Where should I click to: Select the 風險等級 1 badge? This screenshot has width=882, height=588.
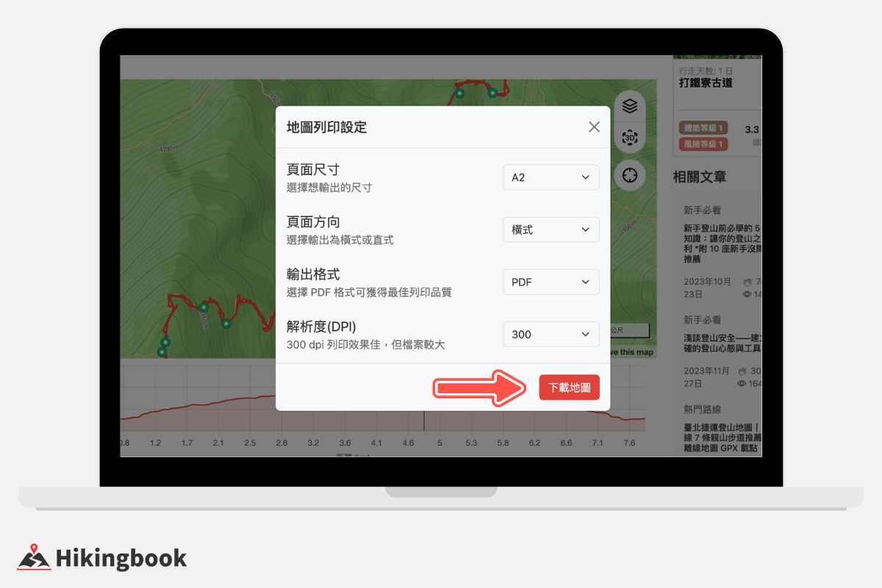703,144
